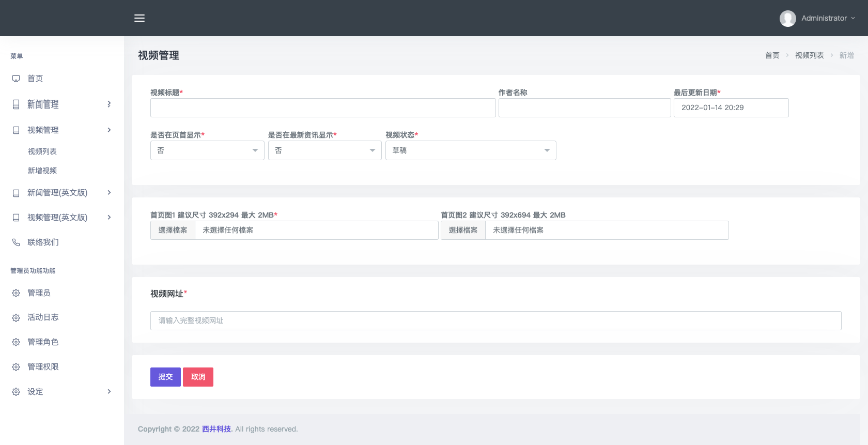Screen dimensions: 868x445
Task: Open the 是否在页首显示 dropdown
Action: point(207,150)
